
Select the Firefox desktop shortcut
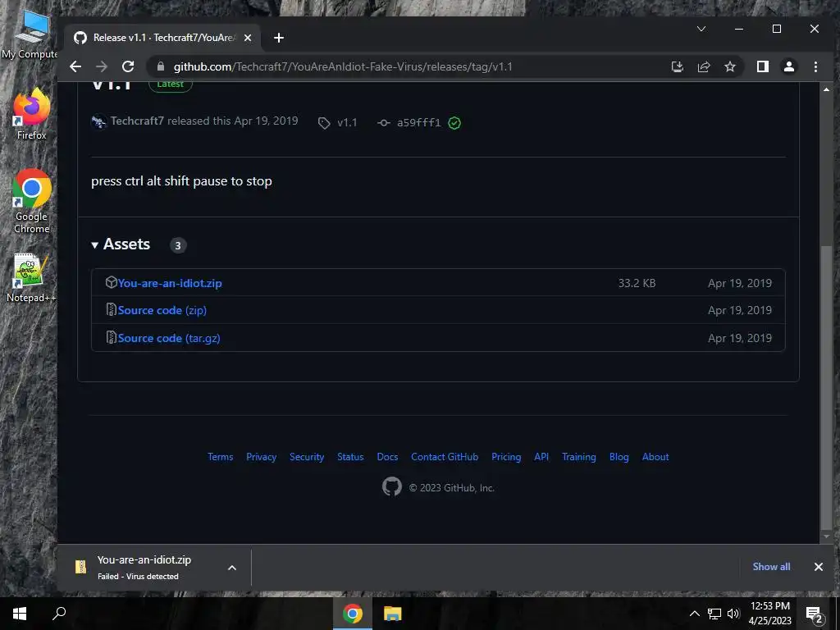coord(32,115)
